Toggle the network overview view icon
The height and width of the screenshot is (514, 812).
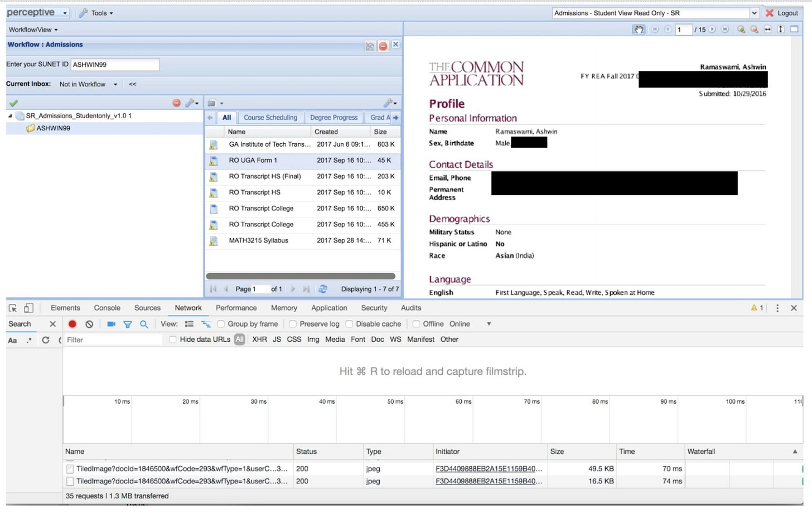pos(206,324)
